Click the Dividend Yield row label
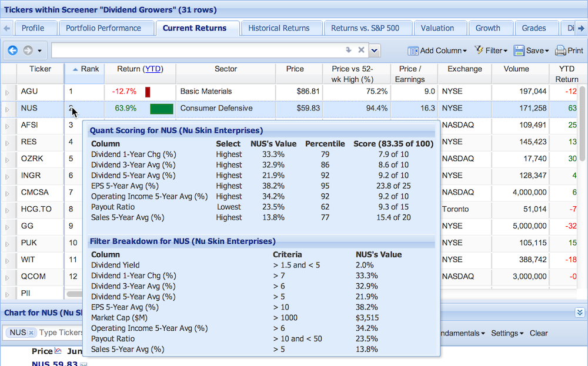The width and height of the screenshot is (588, 366). pos(115,265)
